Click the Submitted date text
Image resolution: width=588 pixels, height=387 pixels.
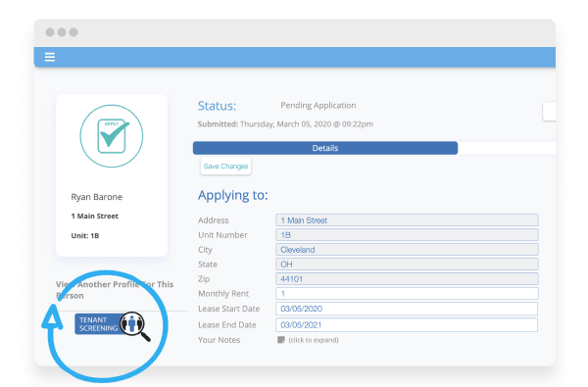pos(285,124)
